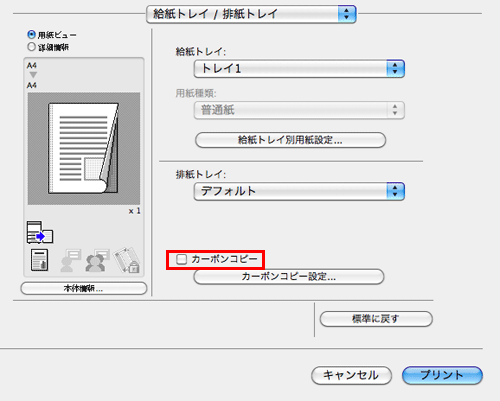Viewport: 500px width, 401px height.
Task: Click the blue プリント button
Action: click(x=442, y=375)
